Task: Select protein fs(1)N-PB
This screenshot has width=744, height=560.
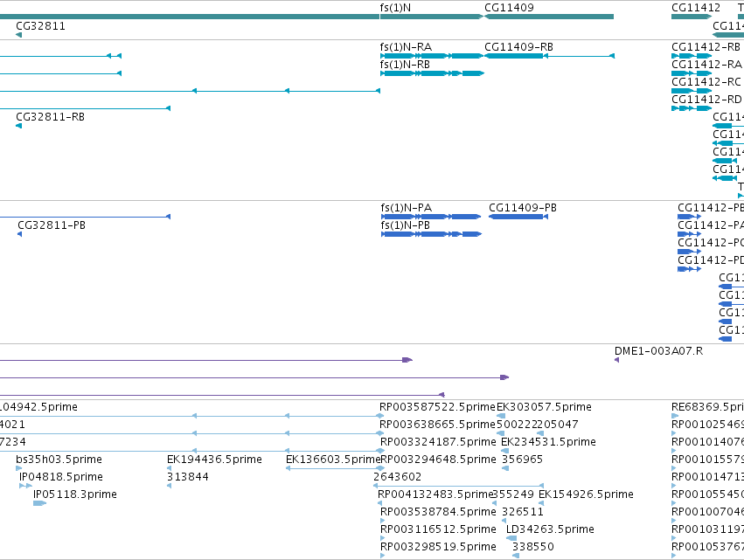Action: click(405, 225)
